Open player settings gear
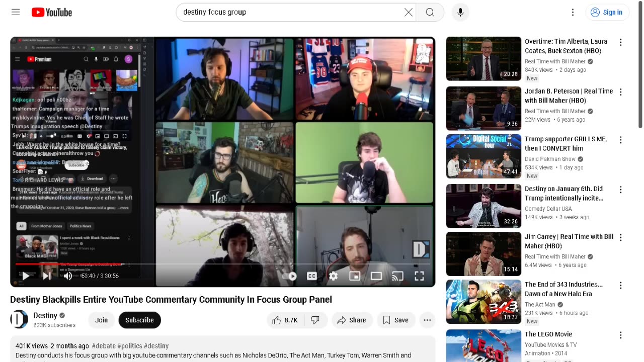644x362 pixels. tap(333, 276)
